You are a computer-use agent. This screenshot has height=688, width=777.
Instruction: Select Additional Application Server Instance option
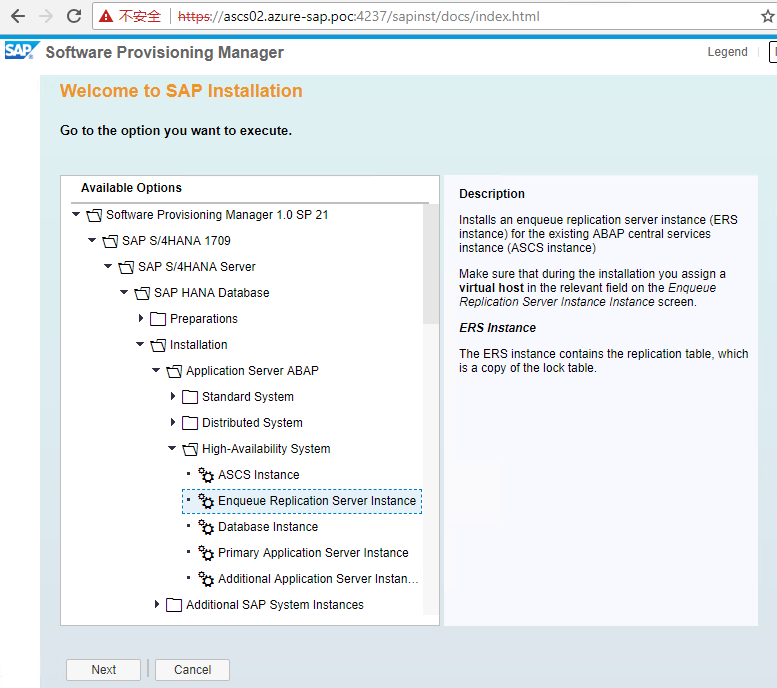(318, 579)
